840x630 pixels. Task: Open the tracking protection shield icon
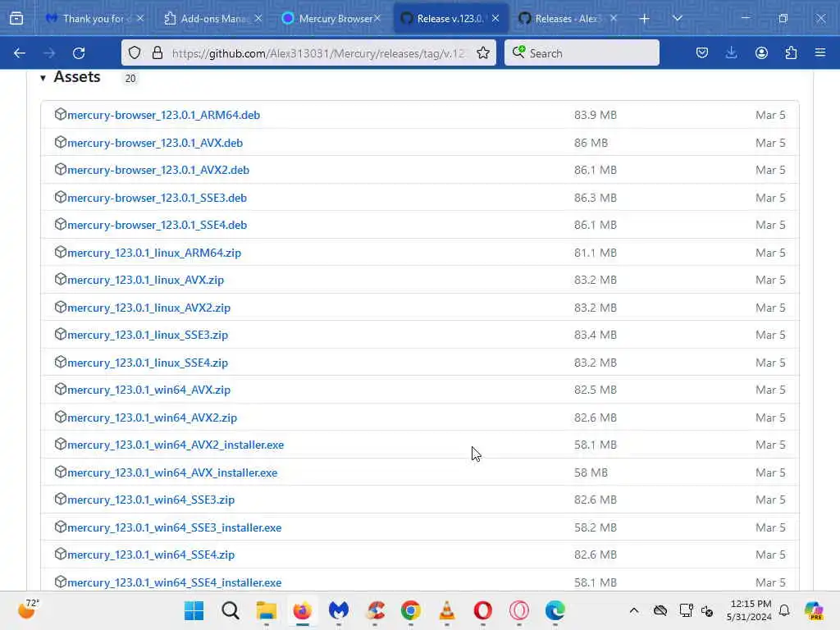coord(135,52)
